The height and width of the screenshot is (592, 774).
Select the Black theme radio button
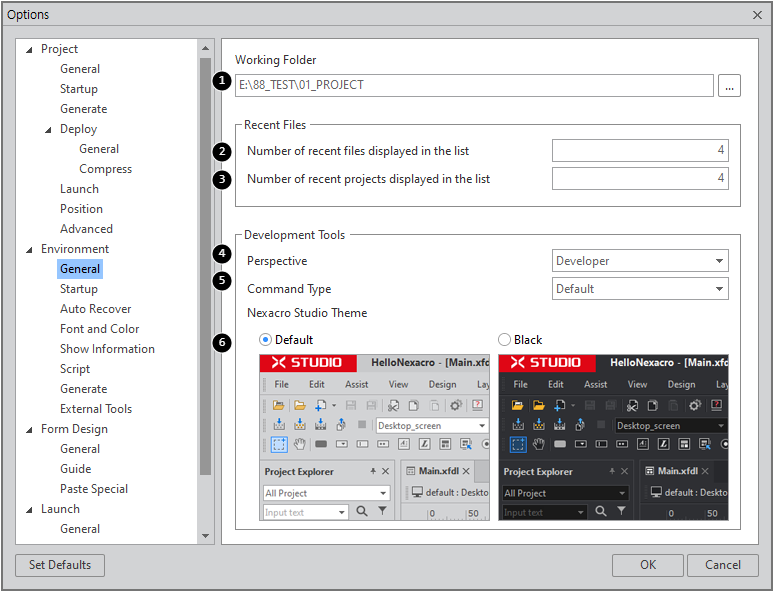tap(504, 340)
